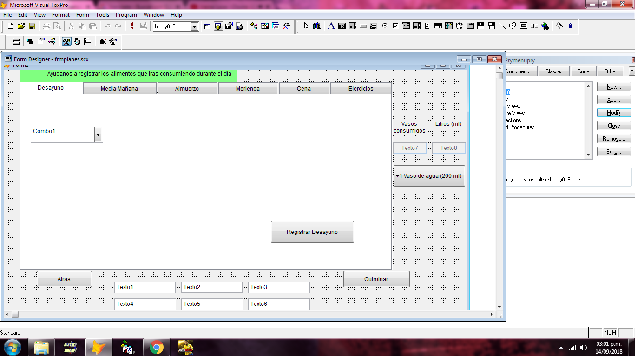The image size is (644, 362).
Task: Select the Page Frame control tool
Action: click(x=470, y=26)
